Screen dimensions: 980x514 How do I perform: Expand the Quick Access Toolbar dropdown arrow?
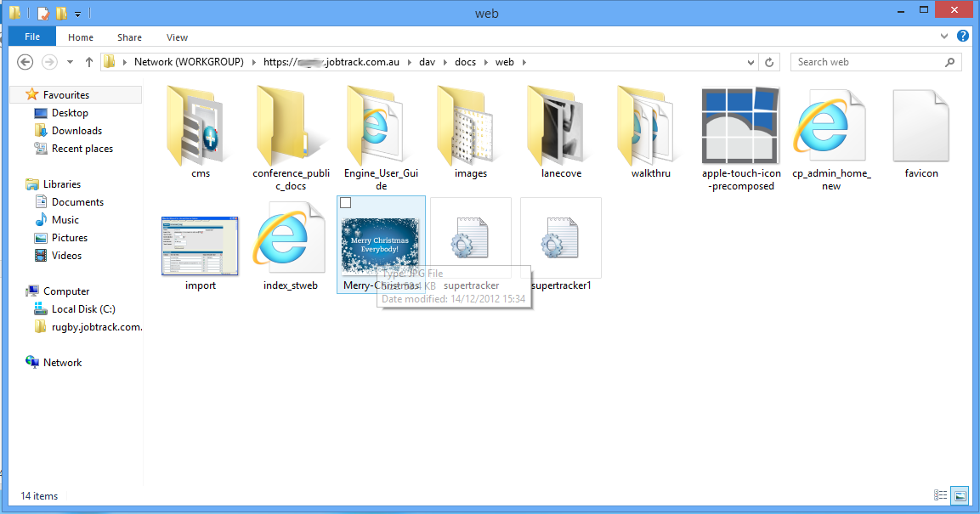77,14
